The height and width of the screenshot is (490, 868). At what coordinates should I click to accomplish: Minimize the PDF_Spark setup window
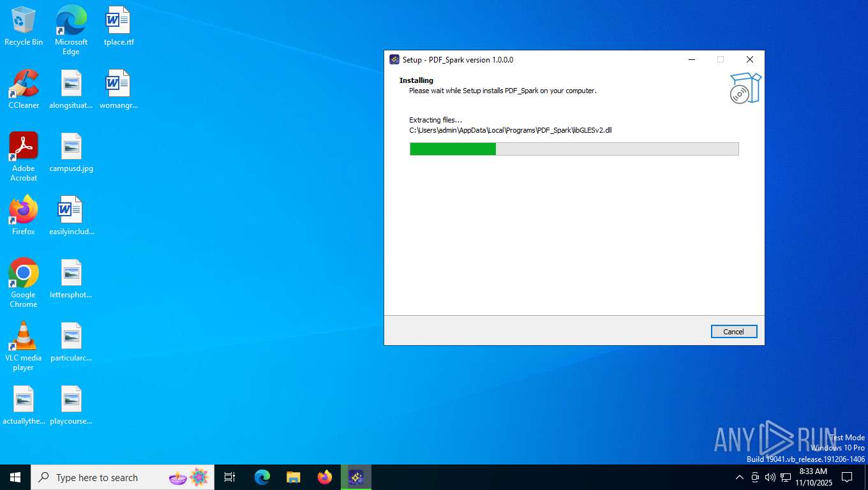coord(691,59)
